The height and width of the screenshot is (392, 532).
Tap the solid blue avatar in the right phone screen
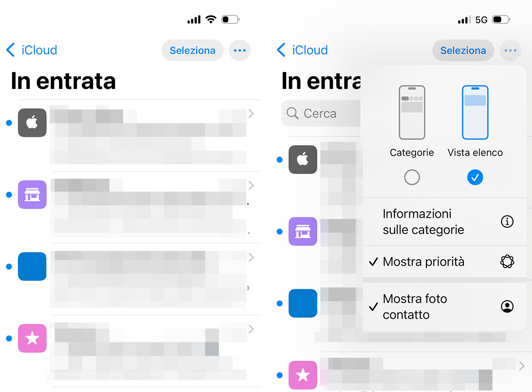click(x=303, y=303)
